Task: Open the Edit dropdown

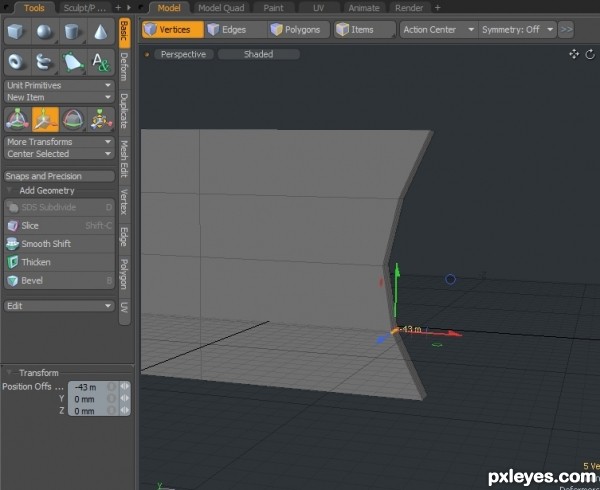Action: pyautogui.click(x=59, y=306)
